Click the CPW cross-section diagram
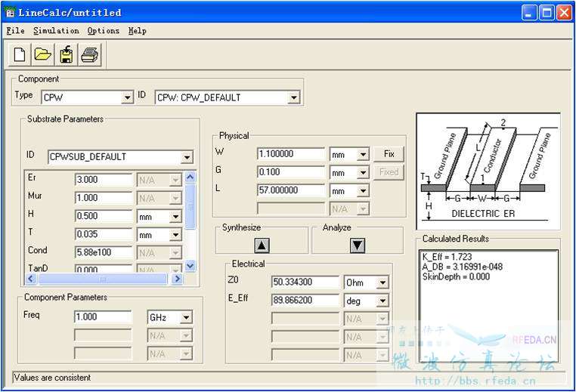Image resolution: width=576 pixels, height=392 pixels. point(488,171)
